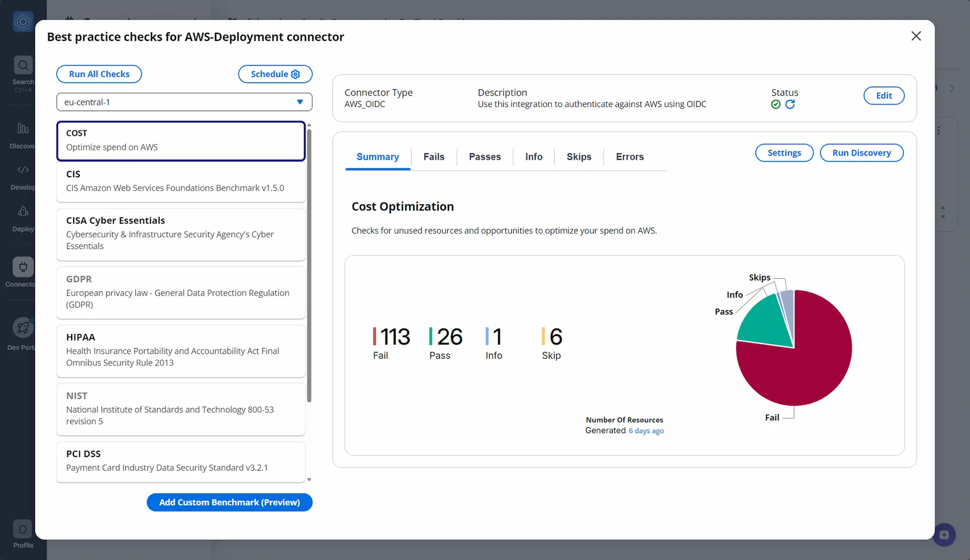Open the Dev Portal icon

coord(23,328)
